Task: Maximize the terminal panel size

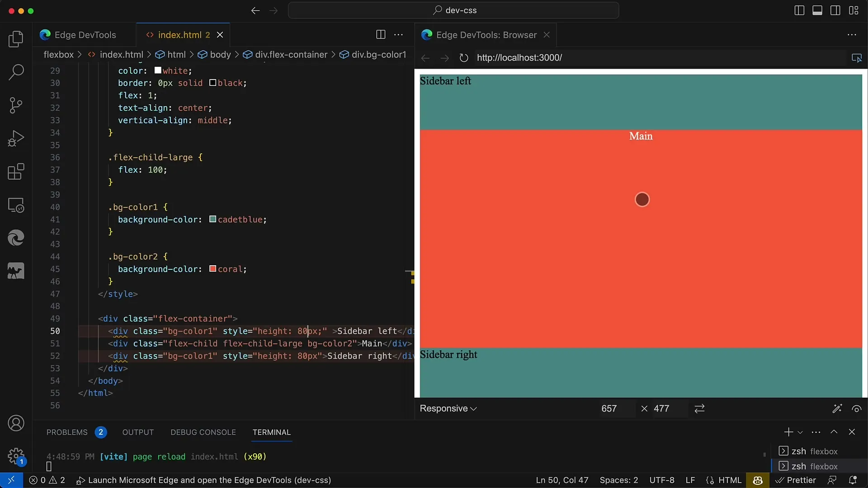Action: (834, 432)
